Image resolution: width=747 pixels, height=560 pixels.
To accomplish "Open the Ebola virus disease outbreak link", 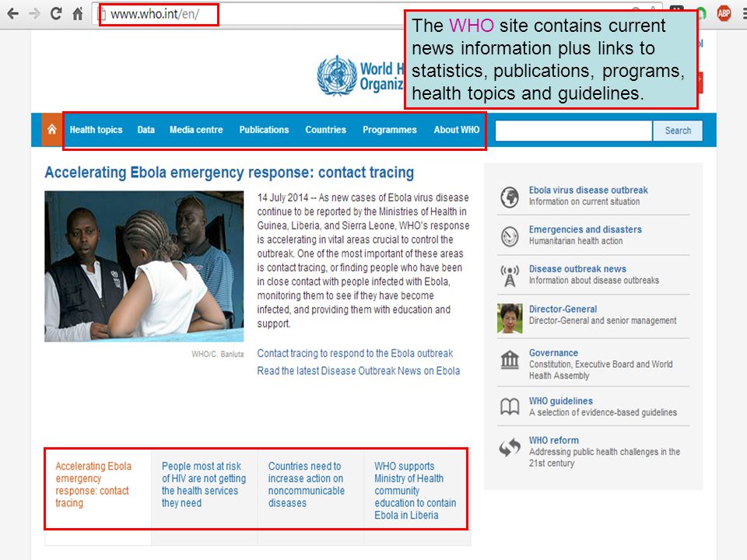I will pos(588,190).
